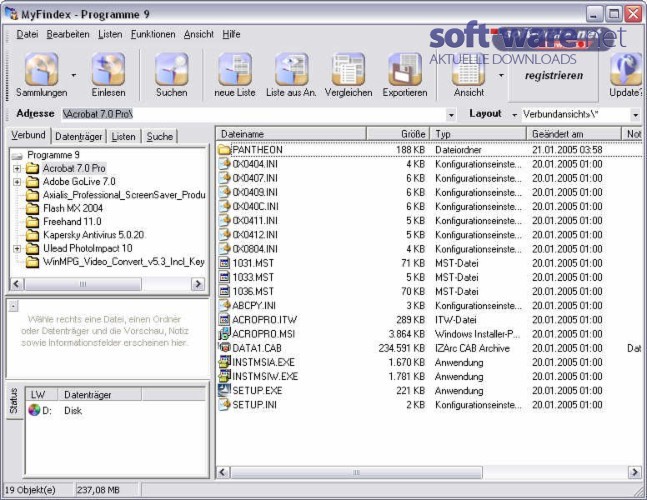Sort by the Größe column header
Image resolution: width=647 pixels, height=500 pixels.
coord(398,134)
